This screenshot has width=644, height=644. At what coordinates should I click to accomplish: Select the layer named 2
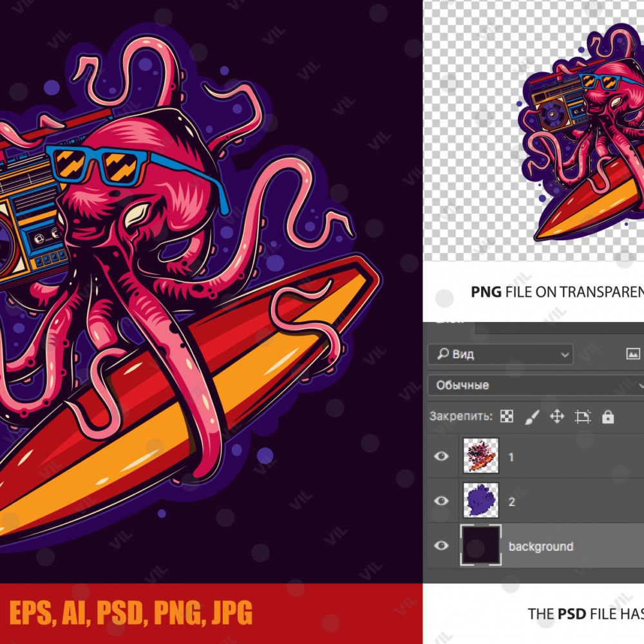[x=512, y=502]
